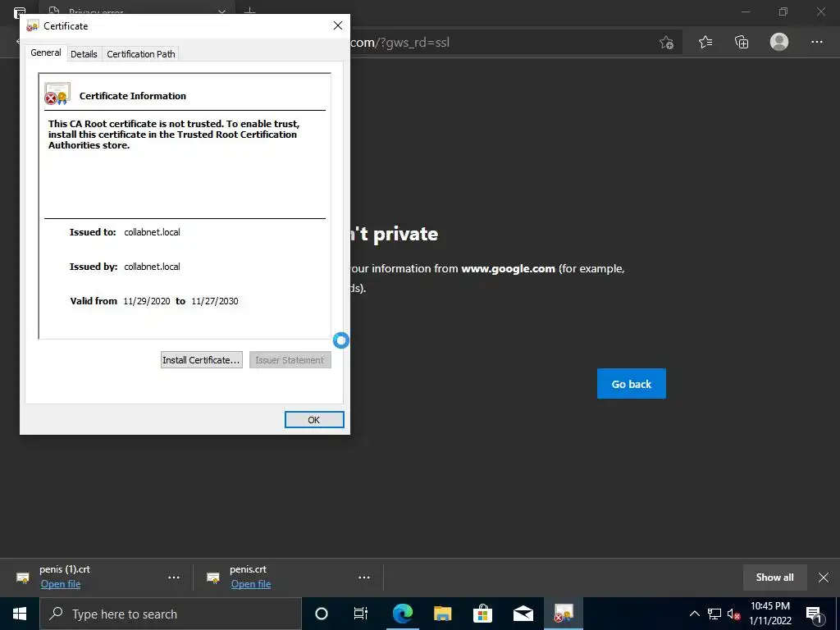Click the Certificate Information heading

133,96
